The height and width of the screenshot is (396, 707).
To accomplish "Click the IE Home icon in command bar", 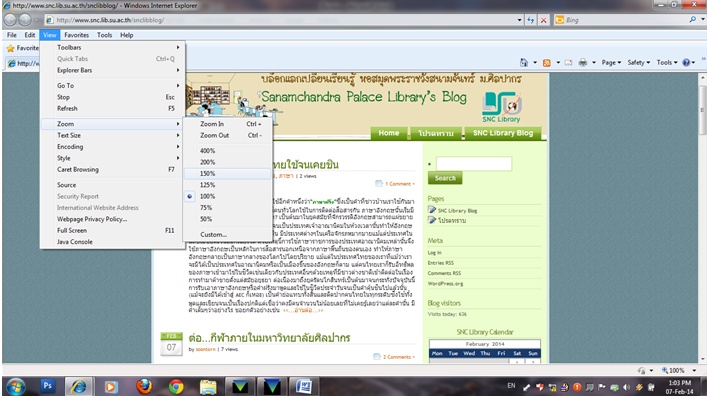I will pos(523,63).
